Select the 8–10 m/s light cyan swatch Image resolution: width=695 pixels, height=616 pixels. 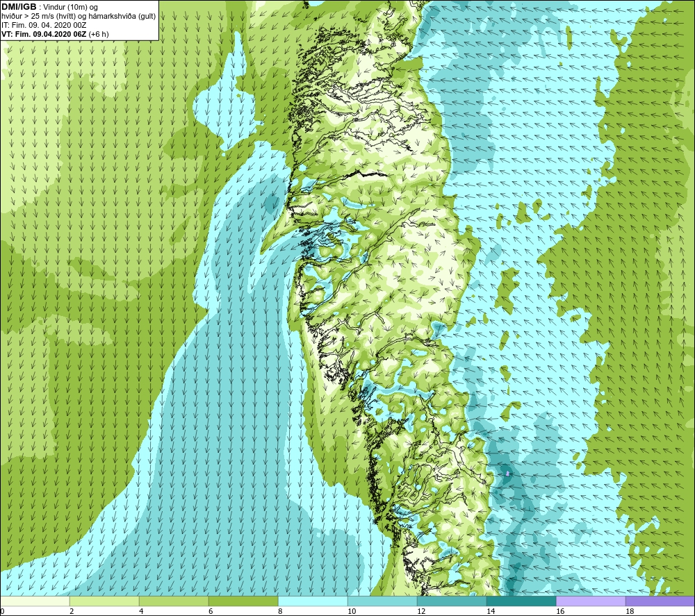coord(313,601)
